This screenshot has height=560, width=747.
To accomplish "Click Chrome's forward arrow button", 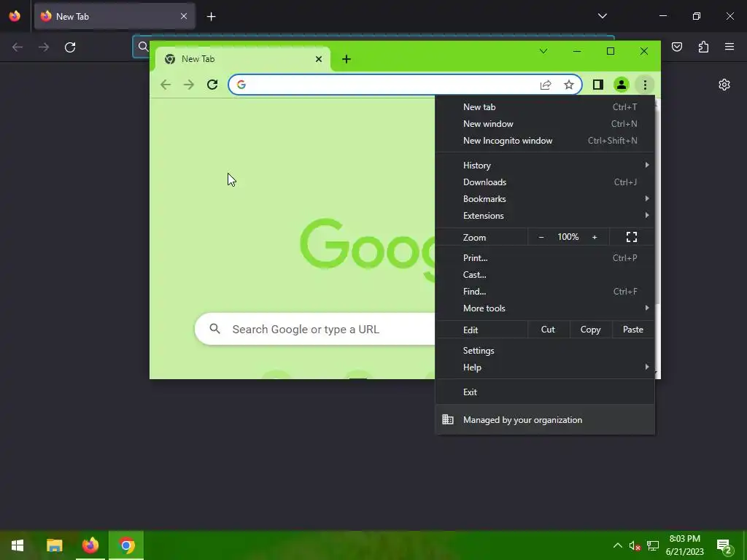I will tap(189, 85).
